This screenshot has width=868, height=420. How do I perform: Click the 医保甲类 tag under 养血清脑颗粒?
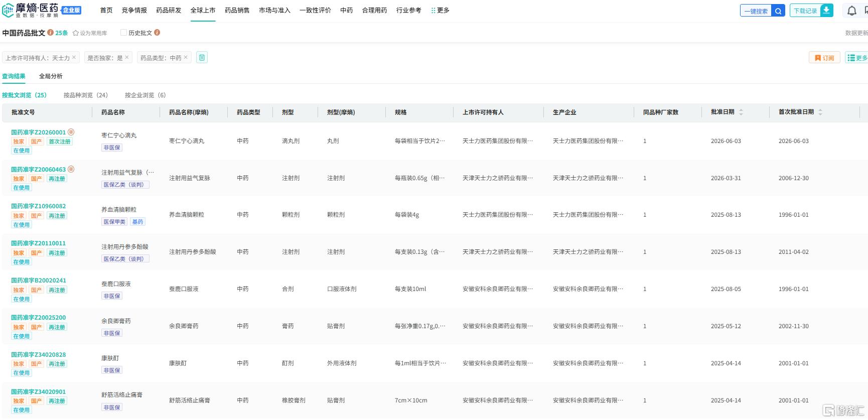(x=114, y=222)
